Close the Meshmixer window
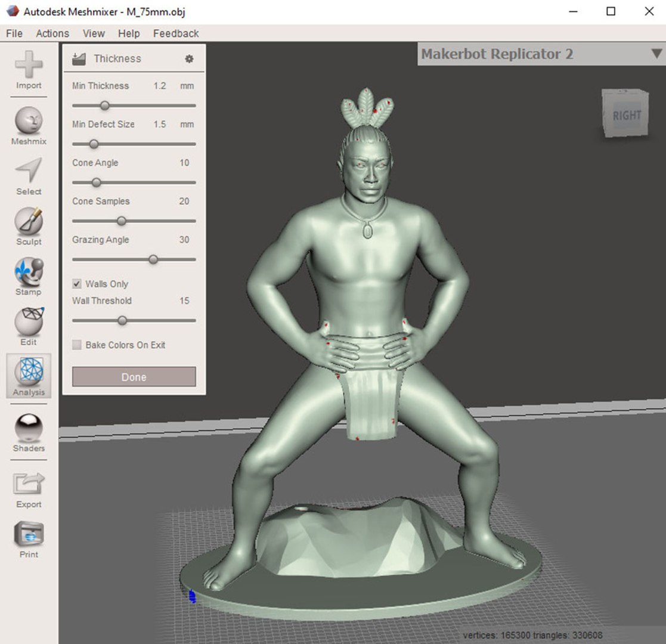This screenshot has width=666, height=644. (x=649, y=11)
